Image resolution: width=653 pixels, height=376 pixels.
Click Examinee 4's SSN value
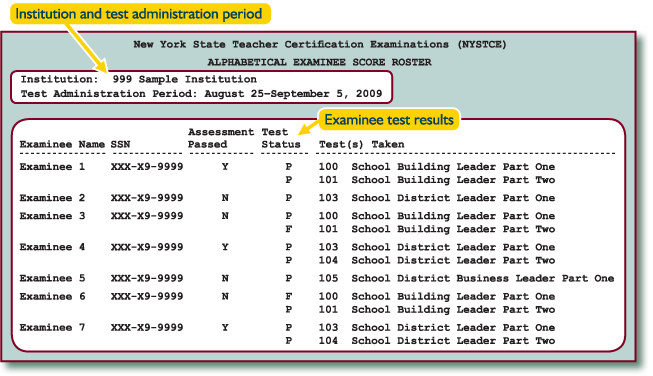click(x=147, y=247)
